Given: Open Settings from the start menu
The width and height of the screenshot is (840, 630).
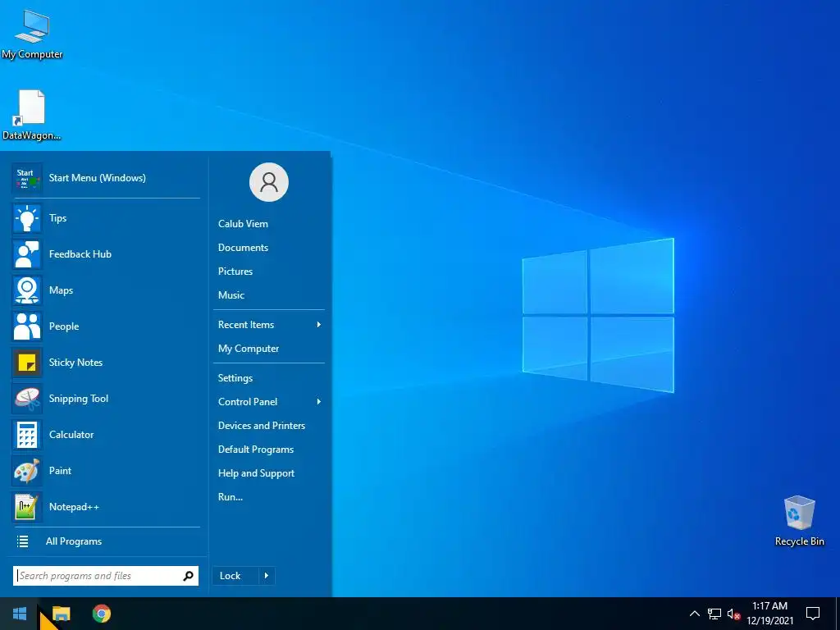Looking at the screenshot, I should [x=235, y=378].
